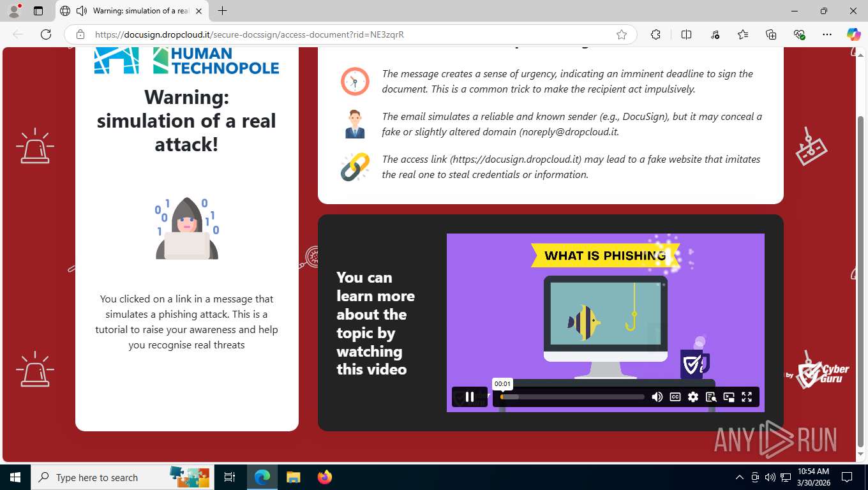Click the access link paragraph text
The height and width of the screenshot is (490, 868).
coord(571,167)
